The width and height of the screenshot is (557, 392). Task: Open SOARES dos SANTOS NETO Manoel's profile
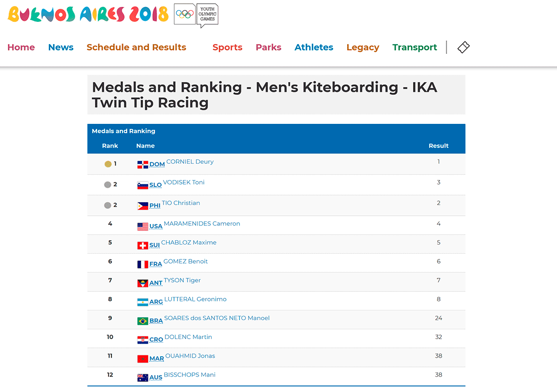tap(217, 318)
